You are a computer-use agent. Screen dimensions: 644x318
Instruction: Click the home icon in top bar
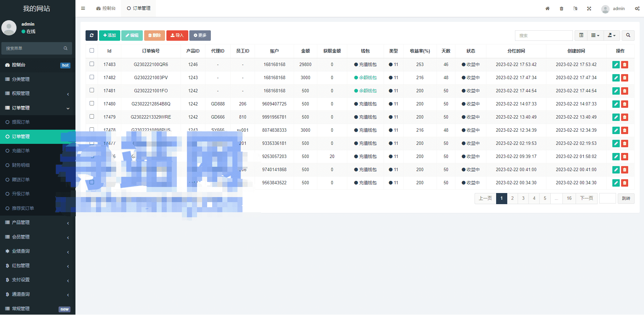click(547, 8)
